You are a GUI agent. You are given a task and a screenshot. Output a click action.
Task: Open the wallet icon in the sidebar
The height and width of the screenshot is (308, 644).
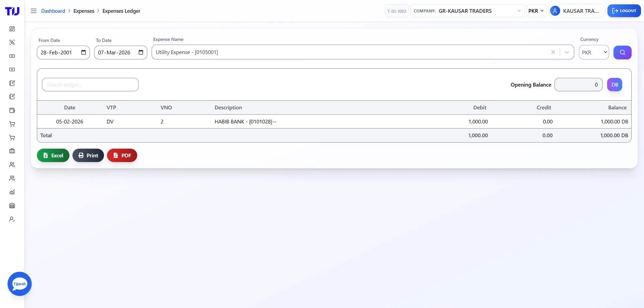(x=12, y=110)
